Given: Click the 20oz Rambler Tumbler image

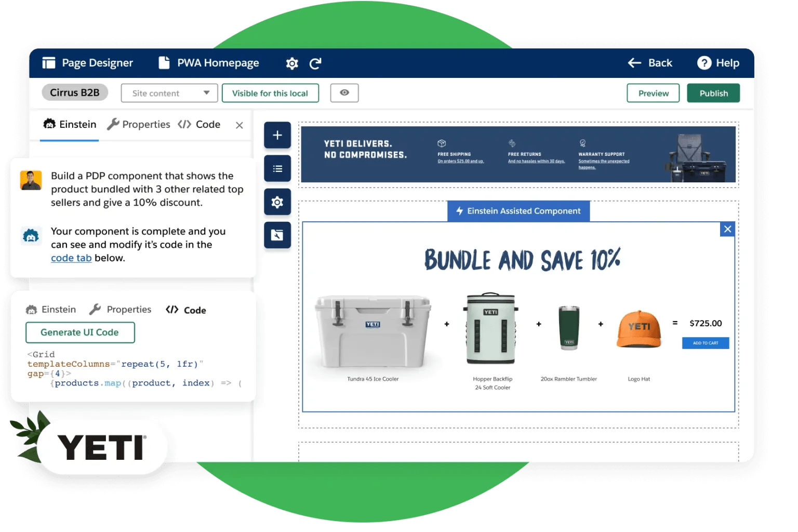Looking at the screenshot, I should (x=569, y=328).
